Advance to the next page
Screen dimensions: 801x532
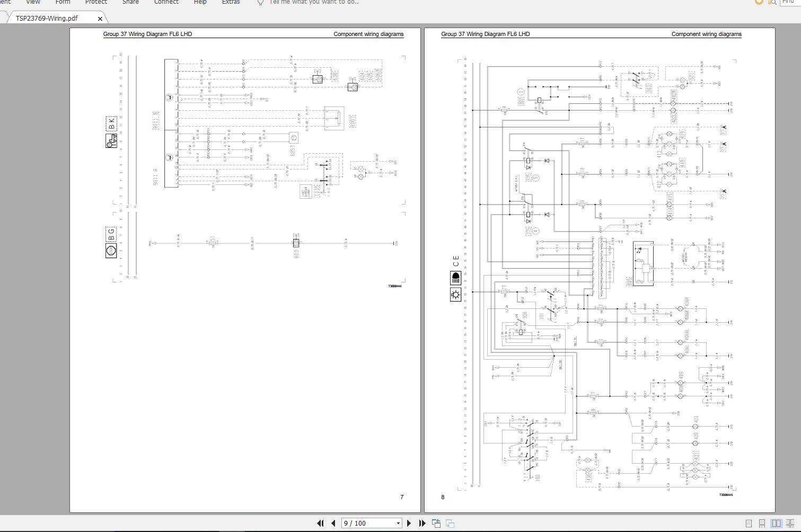(409, 523)
